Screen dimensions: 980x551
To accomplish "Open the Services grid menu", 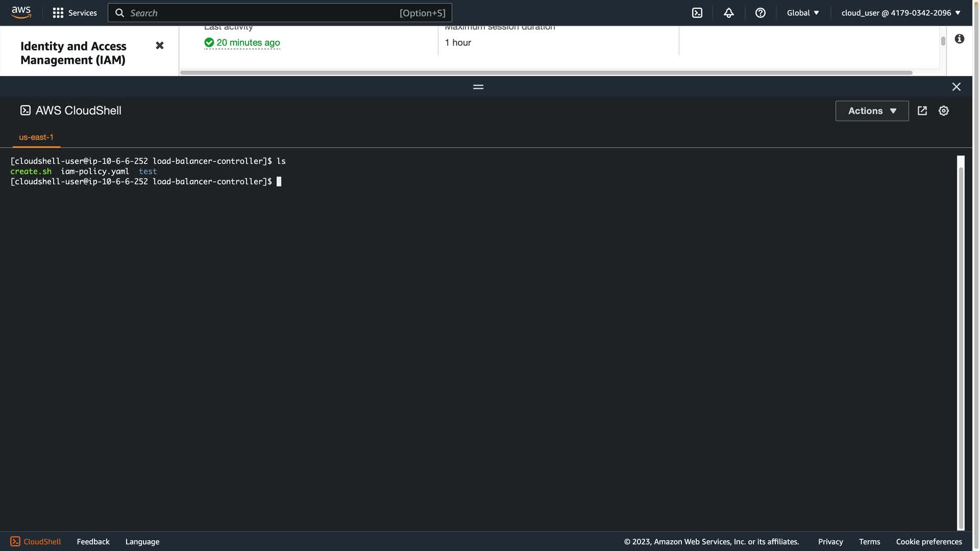I will [x=75, y=13].
